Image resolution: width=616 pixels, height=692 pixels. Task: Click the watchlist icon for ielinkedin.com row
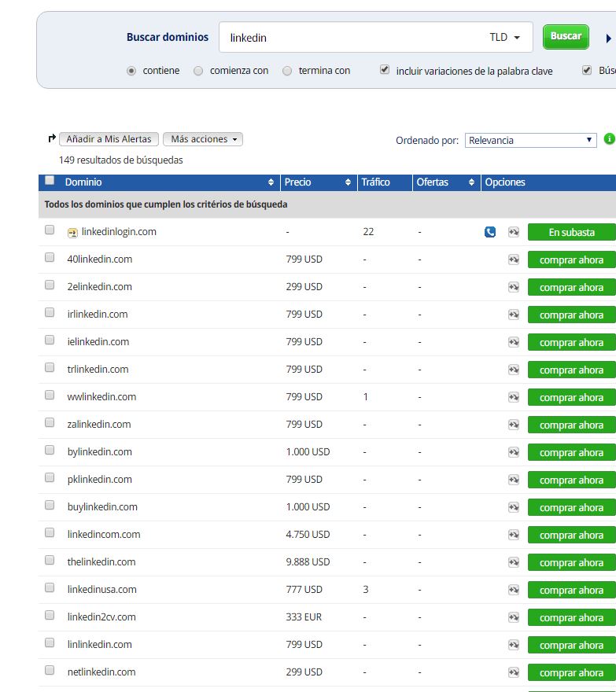pyautogui.click(x=514, y=342)
